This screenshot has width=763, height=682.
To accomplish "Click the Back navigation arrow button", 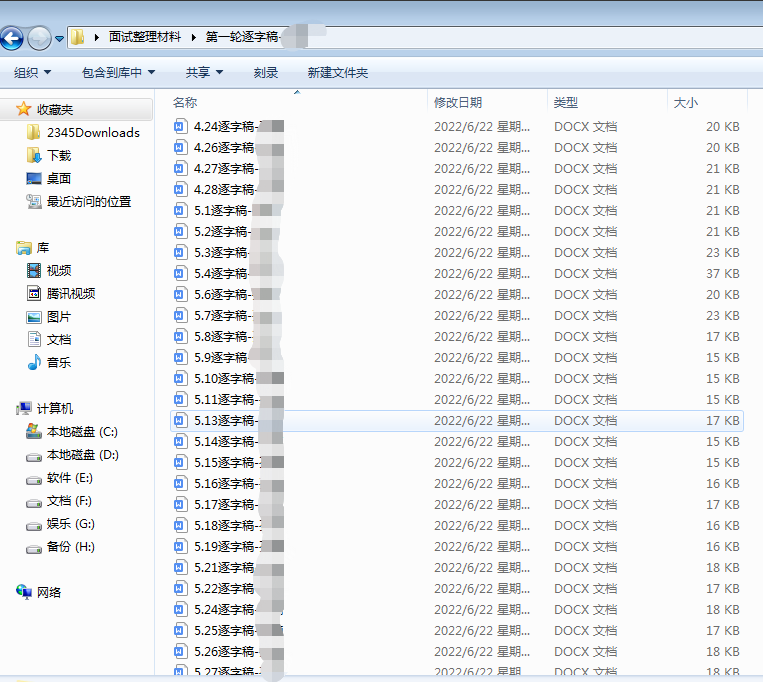I will coord(12,38).
